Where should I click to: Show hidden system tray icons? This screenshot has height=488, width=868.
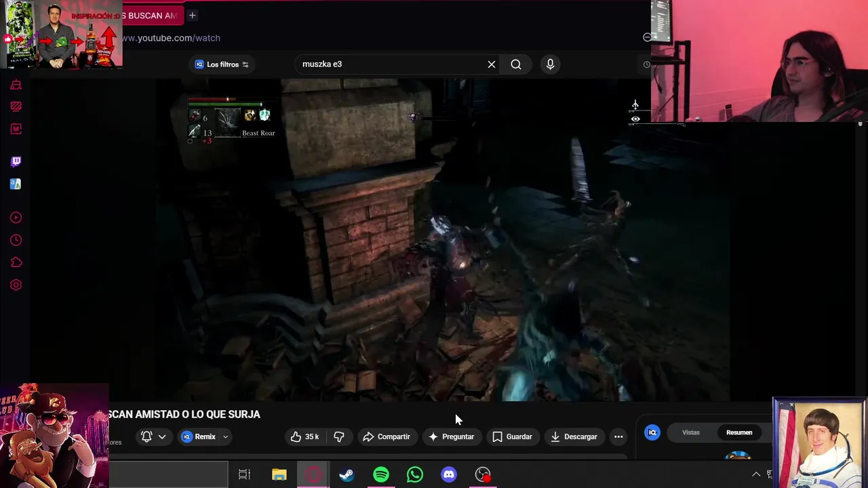point(756,474)
